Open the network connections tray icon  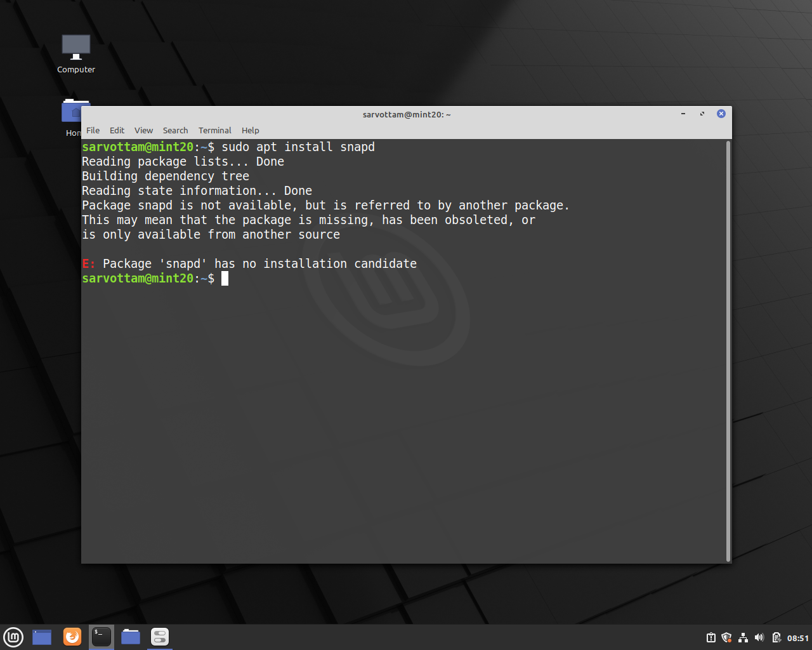(742, 637)
